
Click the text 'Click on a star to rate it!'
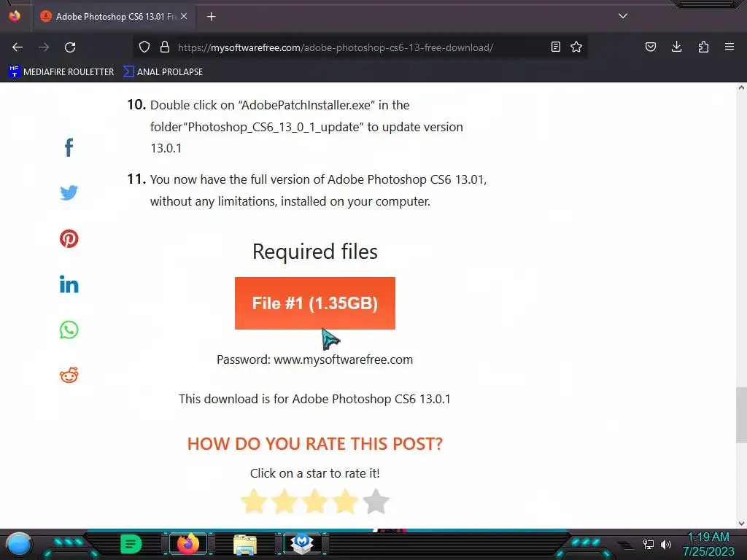(x=315, y=473)
